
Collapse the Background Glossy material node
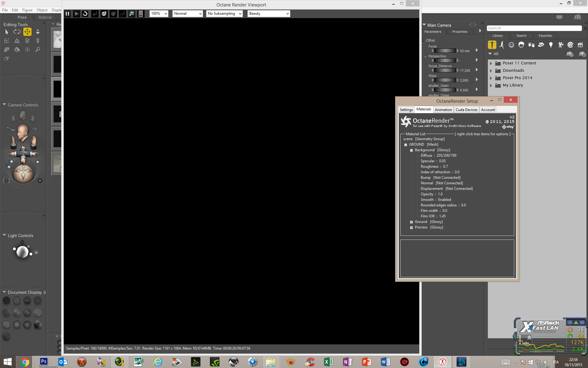coord(411,150)
